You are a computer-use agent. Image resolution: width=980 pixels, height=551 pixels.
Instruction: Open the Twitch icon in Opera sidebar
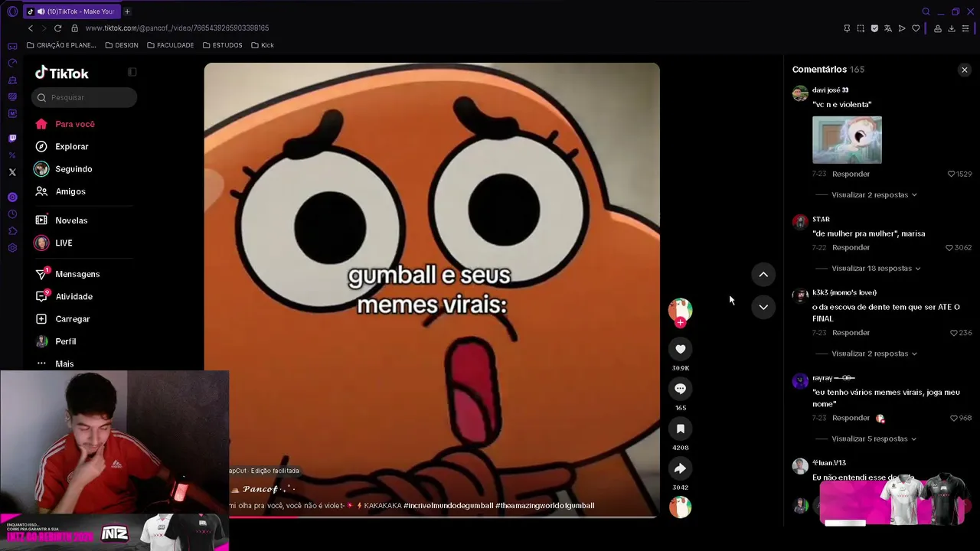coord(12,139)
